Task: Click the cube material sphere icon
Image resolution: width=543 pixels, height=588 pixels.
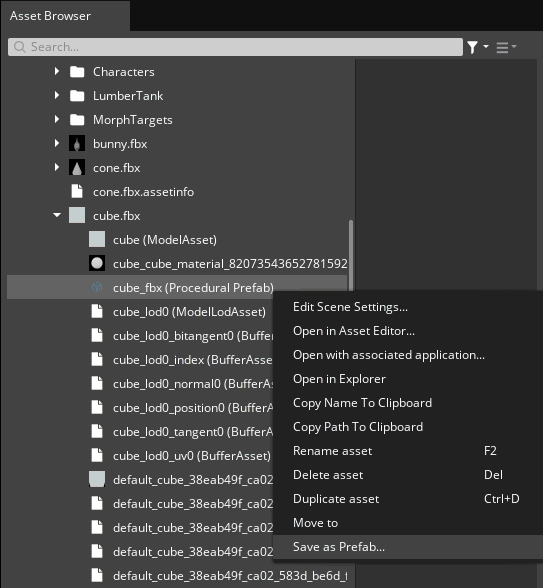Action: (x=97, y=264)
